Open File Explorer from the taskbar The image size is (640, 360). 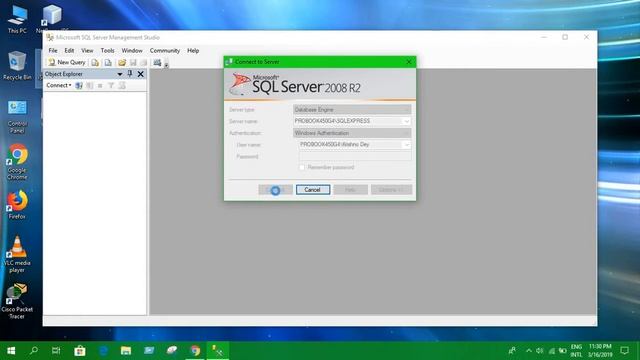pyautogui.click(x=126, y=351)
